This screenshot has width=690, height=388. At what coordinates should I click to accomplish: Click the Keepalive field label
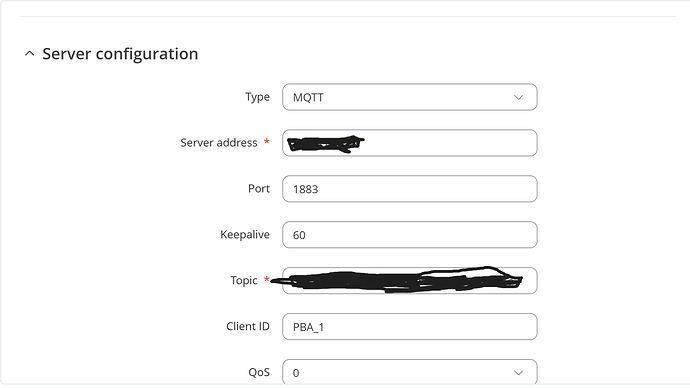tap(245, 234)
